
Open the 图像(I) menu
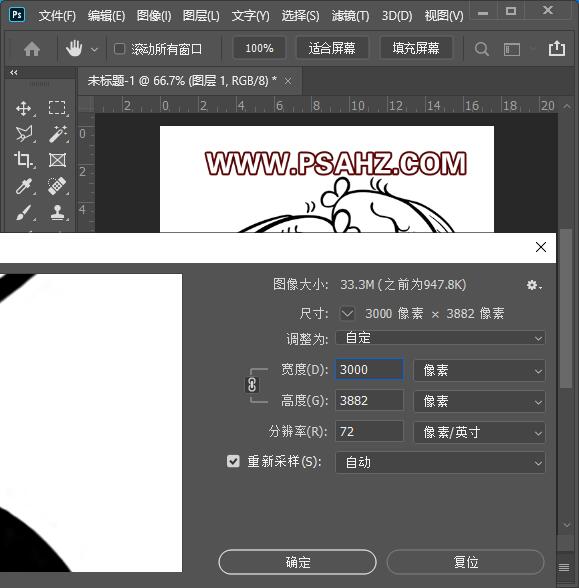154,16
